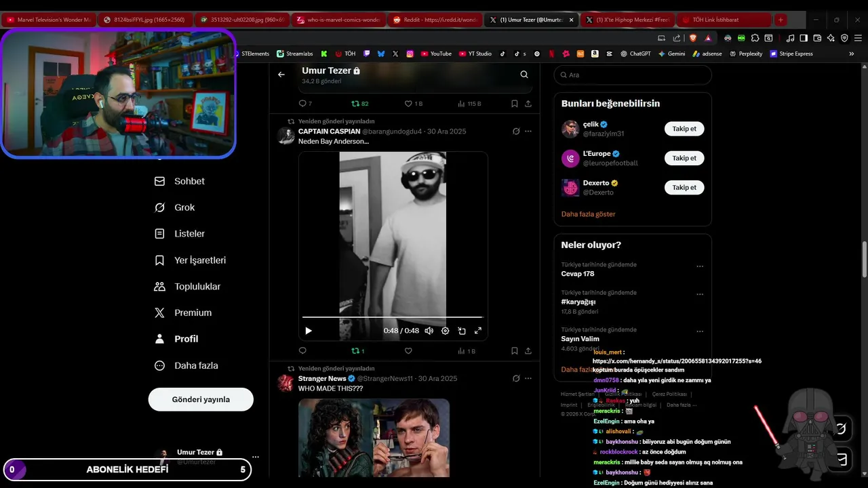868x488 pixels.
Task: Mute the video volume icon
Action: (429, 331)
